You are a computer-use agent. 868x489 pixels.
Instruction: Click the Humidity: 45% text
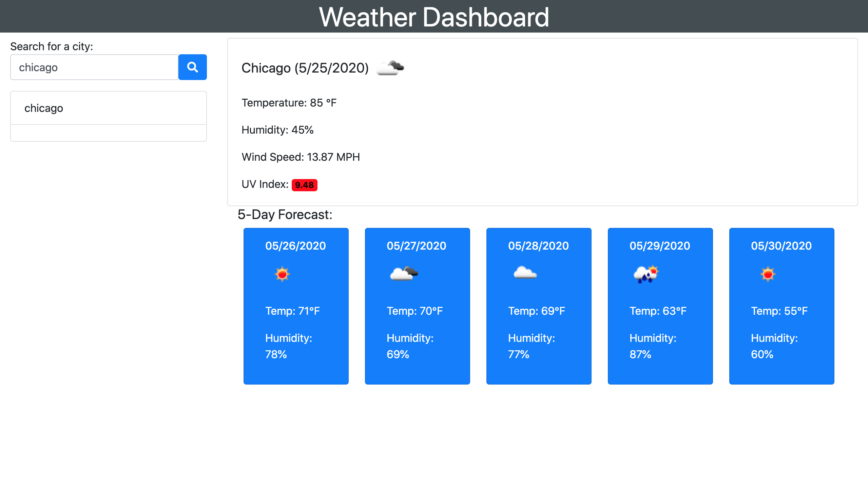coord(277,130)
